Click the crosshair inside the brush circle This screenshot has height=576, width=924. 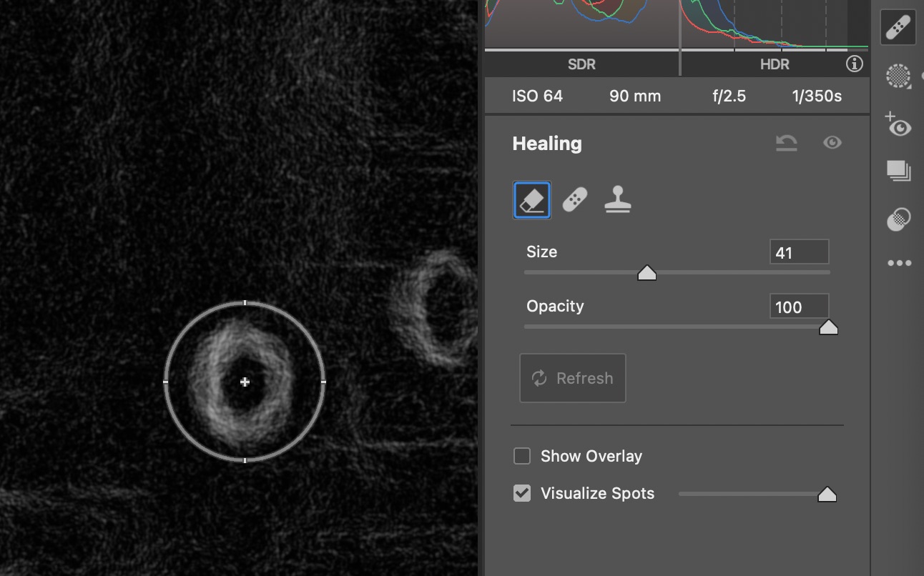pos(245,382)
